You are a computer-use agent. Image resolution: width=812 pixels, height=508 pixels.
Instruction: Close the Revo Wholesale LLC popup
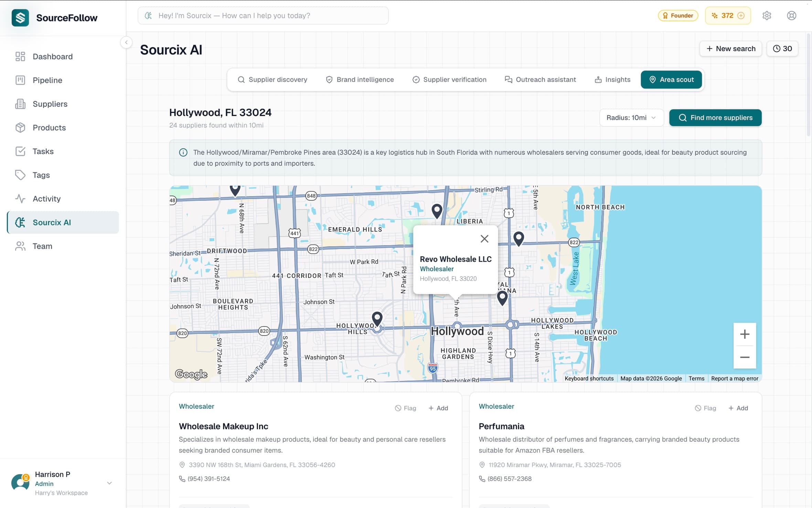(x=484, y=239)
